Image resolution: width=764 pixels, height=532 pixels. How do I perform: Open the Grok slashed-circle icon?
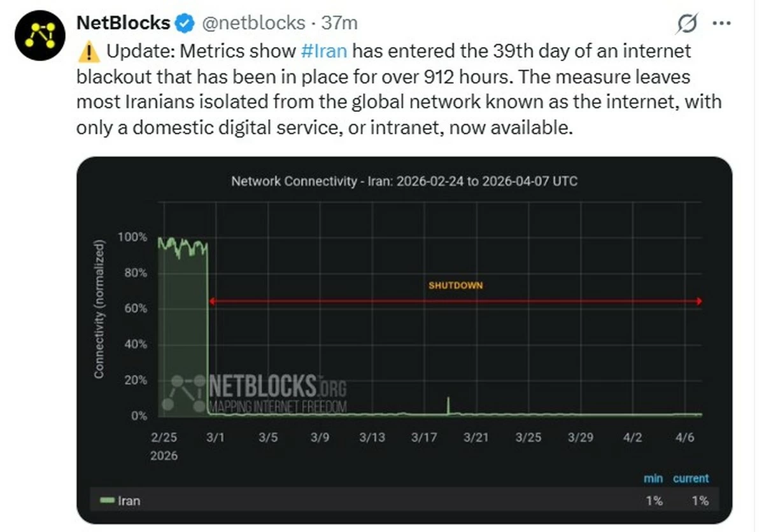pyautogui.click(x=688, y=25)
